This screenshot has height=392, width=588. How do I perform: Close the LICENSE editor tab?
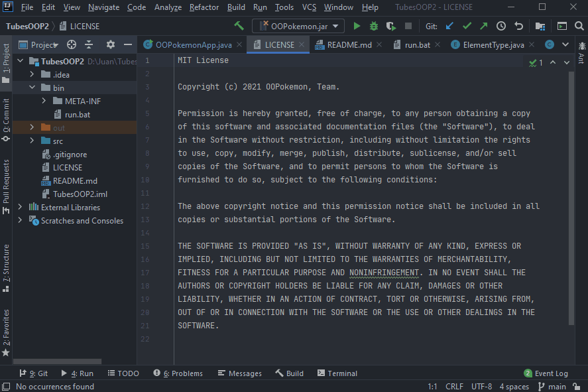pyautogui.click(x=302, y=44)
